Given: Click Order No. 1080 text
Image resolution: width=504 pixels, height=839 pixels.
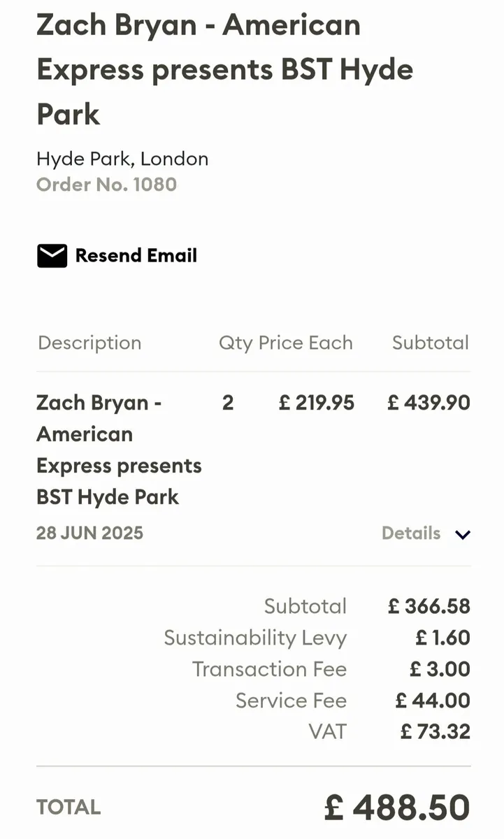Looking at the screenshot, I should click(x=106, y=185).
